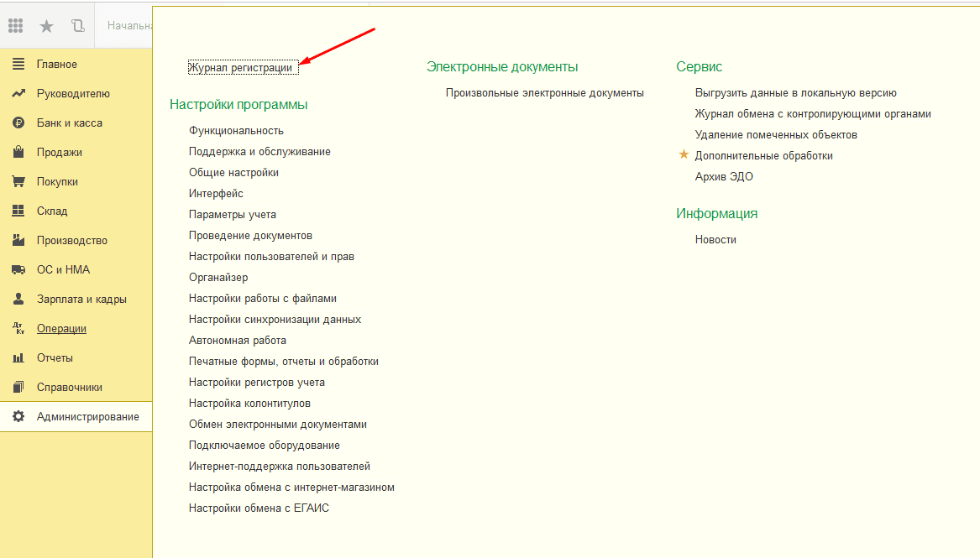Open the Главное section
Image resolution: width=980 pixels, height=558 pixels.
tap(56, 65)
